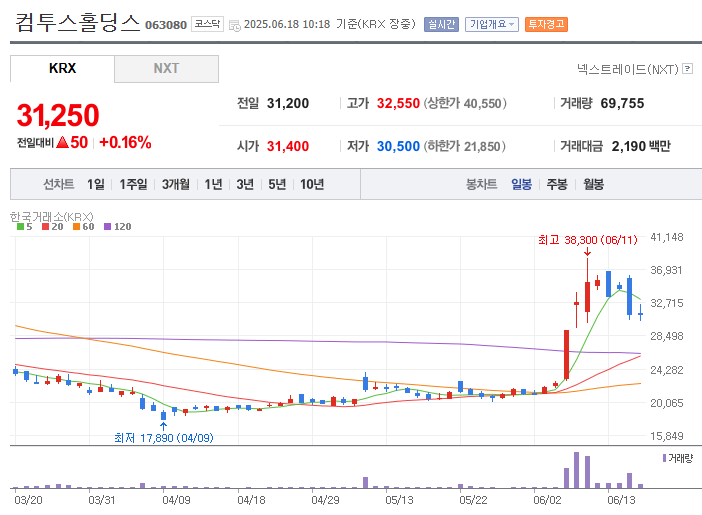Click the orange 60-day moving average swatch
702x515 pixels.
[76, 227]
